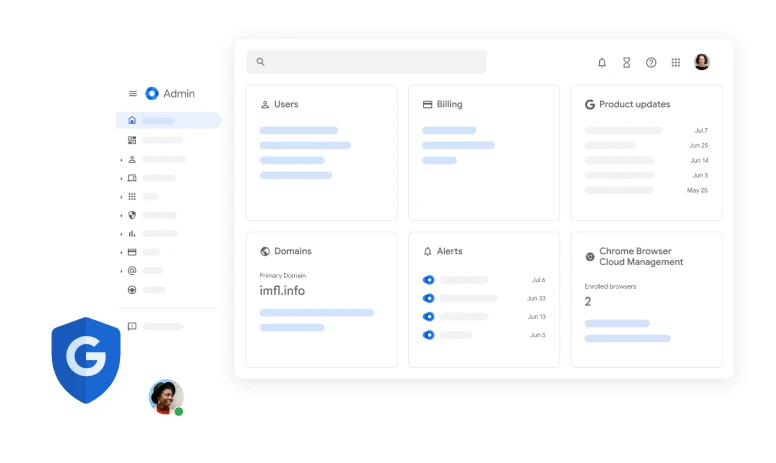Click the Users card person icon
This screenshot has height=463, width=776.
coord(265,104)
